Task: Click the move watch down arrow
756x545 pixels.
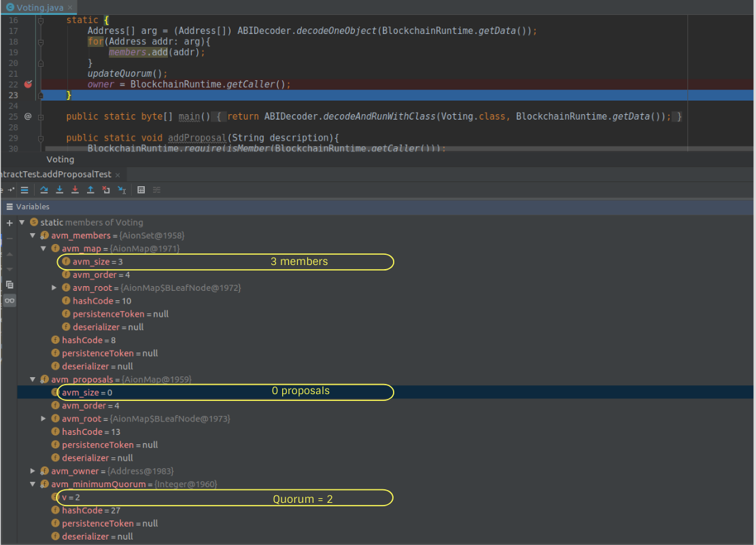Action: 10,269
